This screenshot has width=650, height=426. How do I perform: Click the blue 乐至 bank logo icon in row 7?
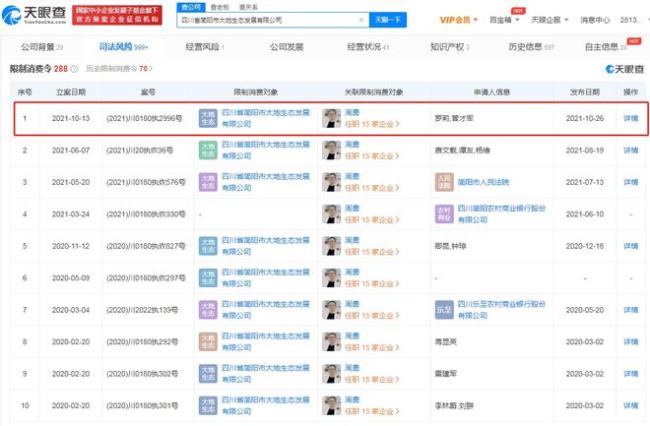click(x=444, y=310)
